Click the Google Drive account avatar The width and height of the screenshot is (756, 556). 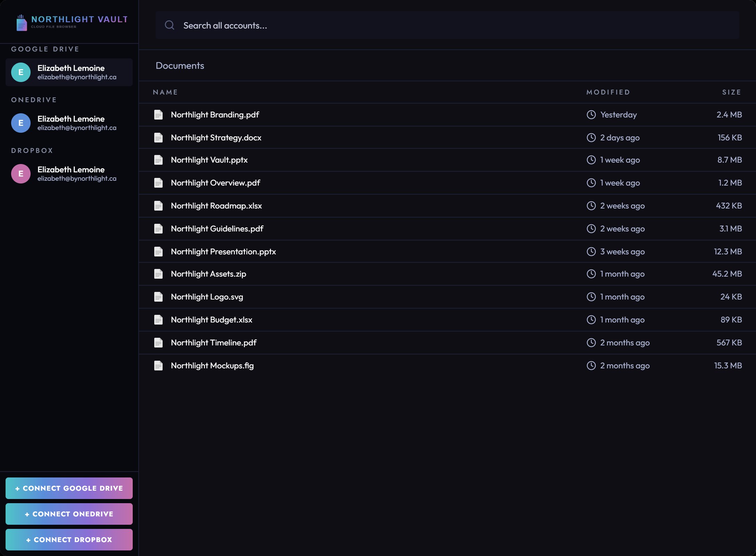pos(21,72)
